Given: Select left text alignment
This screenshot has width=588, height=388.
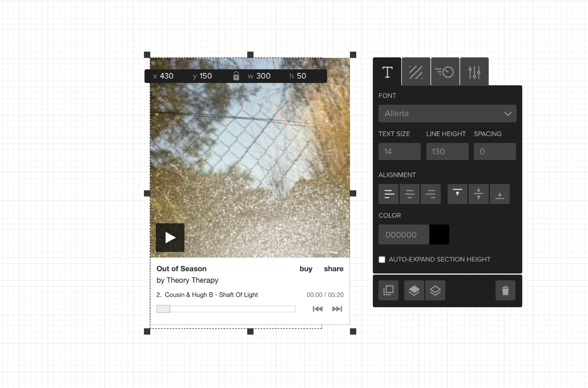Looking at the screenshot, I should click(x=388, y=194).
